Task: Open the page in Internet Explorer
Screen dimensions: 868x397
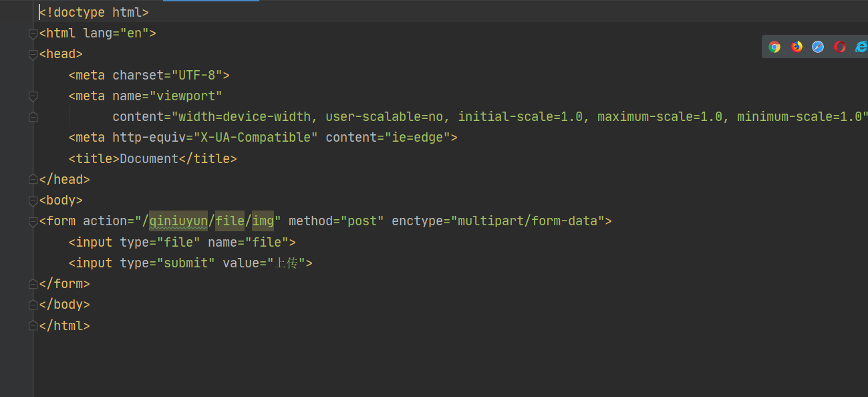Action: coord(861,47)
